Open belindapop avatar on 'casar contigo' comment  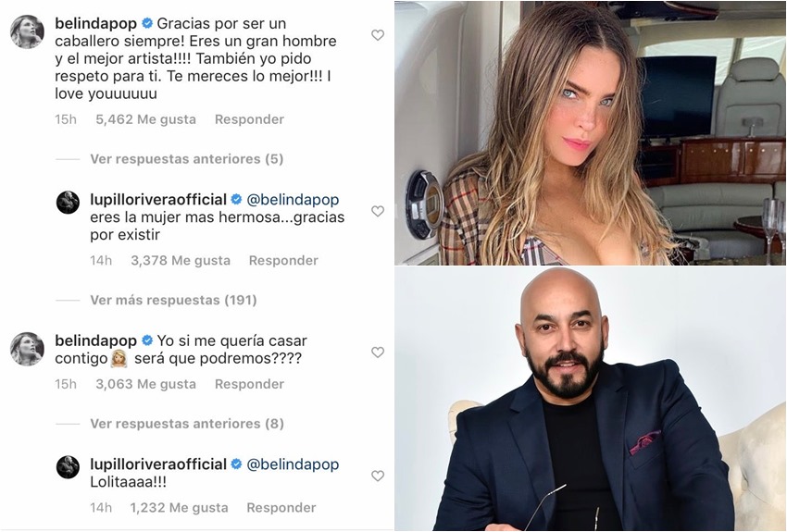tap(27, 349)
